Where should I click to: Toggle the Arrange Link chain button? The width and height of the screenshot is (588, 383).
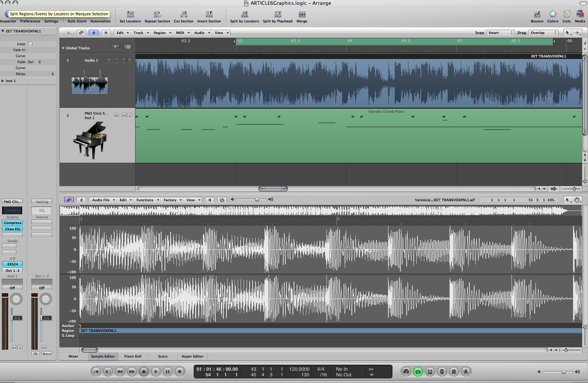(81, 32)
